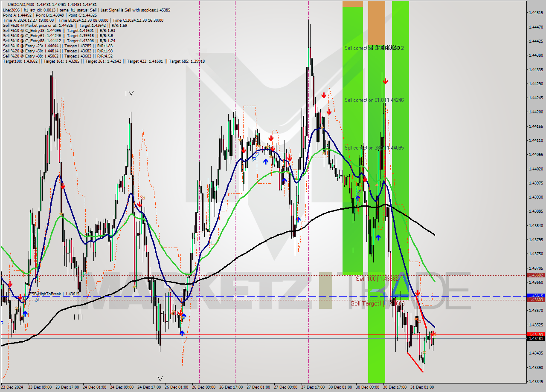Click the red 1.43493 price tag on the axis
Viewport: 546px width, 392px height.
point(536,334)
